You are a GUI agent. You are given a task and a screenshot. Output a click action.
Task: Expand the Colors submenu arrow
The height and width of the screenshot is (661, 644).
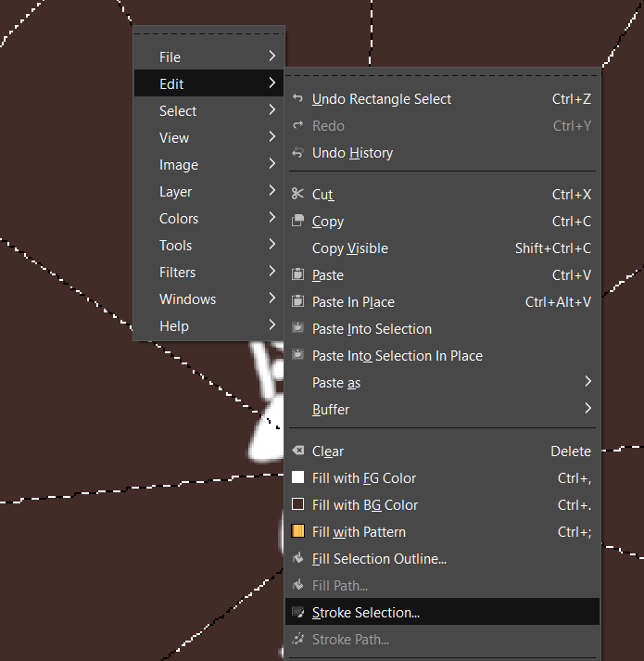tap(272, 218)
